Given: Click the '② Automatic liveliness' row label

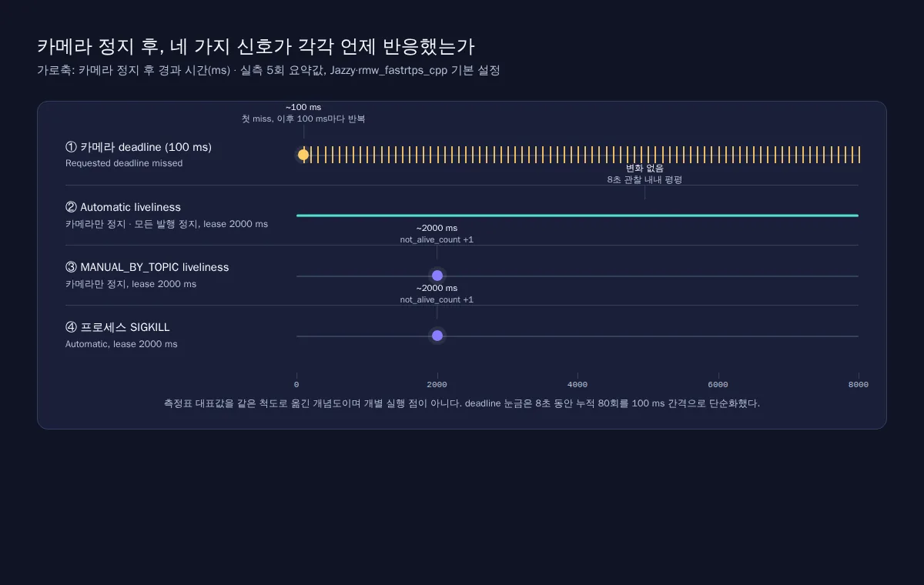Looking at the screenshot, I should pyautogui.click(x=123, y=207).
